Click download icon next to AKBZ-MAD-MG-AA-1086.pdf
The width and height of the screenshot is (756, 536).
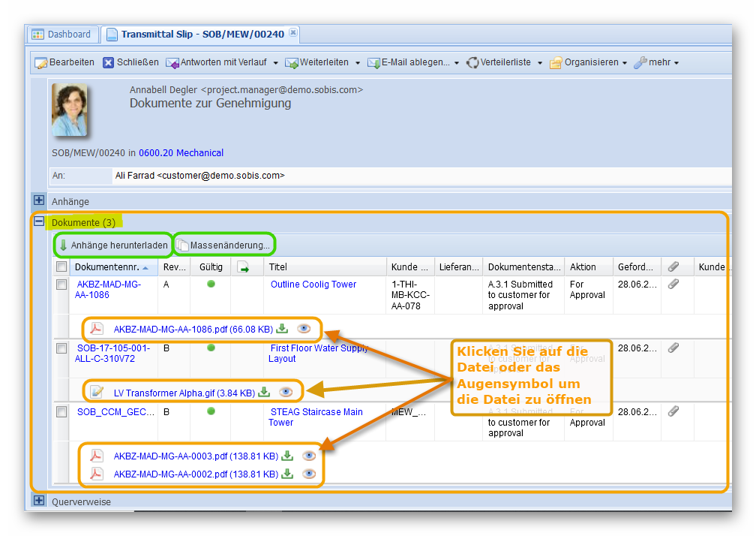click(x=282, y=329)
